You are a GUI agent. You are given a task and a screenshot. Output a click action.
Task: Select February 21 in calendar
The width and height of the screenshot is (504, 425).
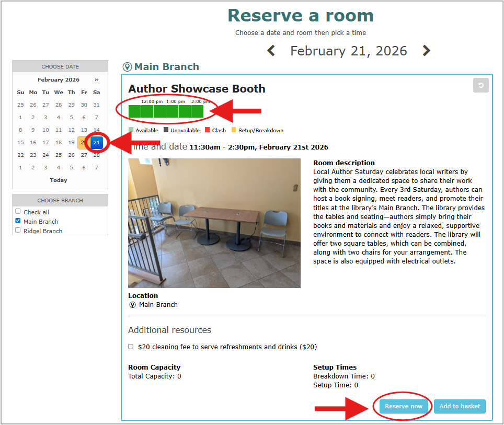[96, 142]
